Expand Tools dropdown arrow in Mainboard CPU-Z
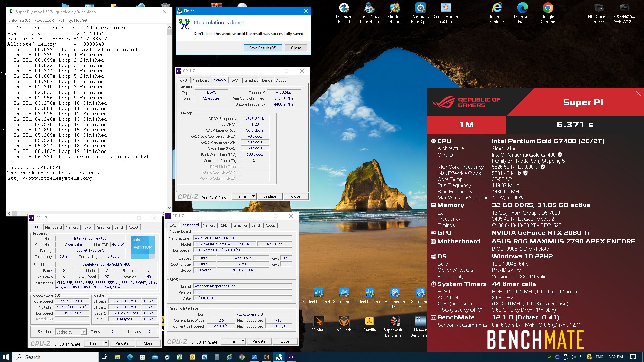The image size is (644, 362). click(243, 341)
